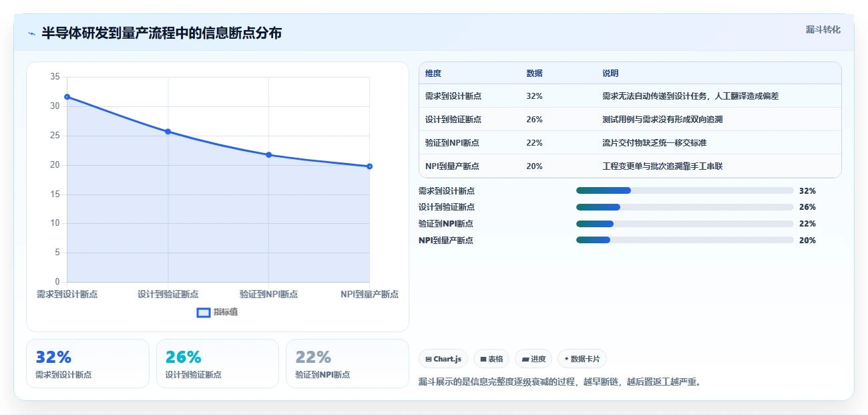
Task: Select table cell 需求到设计断点
Action: tap(453, 96)
